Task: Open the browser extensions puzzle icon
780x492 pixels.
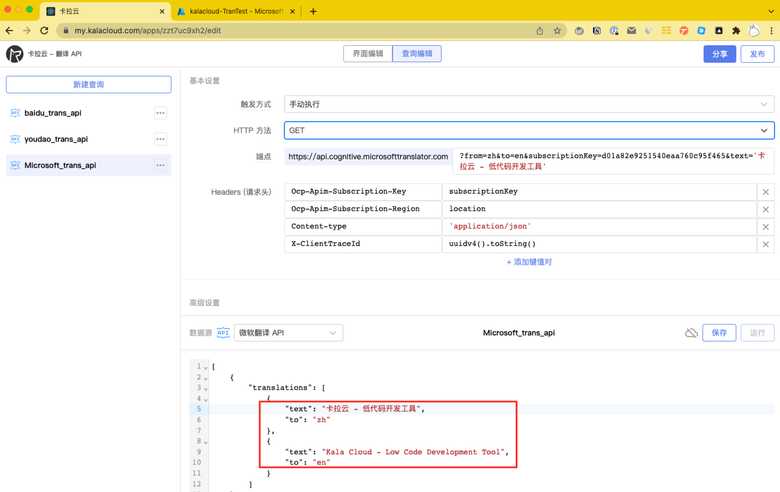Action: tap(736, 31)
